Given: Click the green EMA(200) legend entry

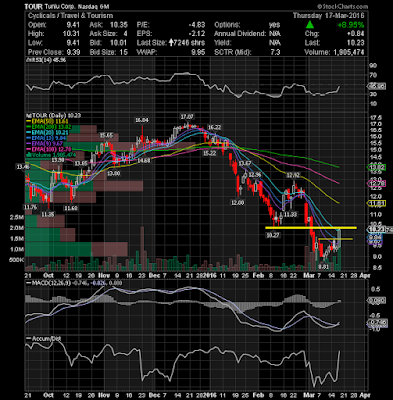Looking at the screenshot, I should pyautogui.click(x=49, y=127).
